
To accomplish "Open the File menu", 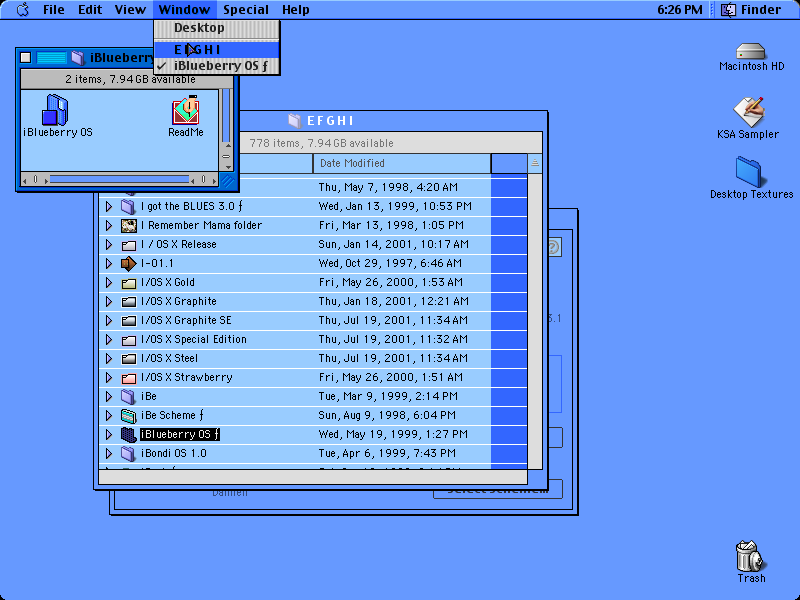I will [x=54, y=10].
